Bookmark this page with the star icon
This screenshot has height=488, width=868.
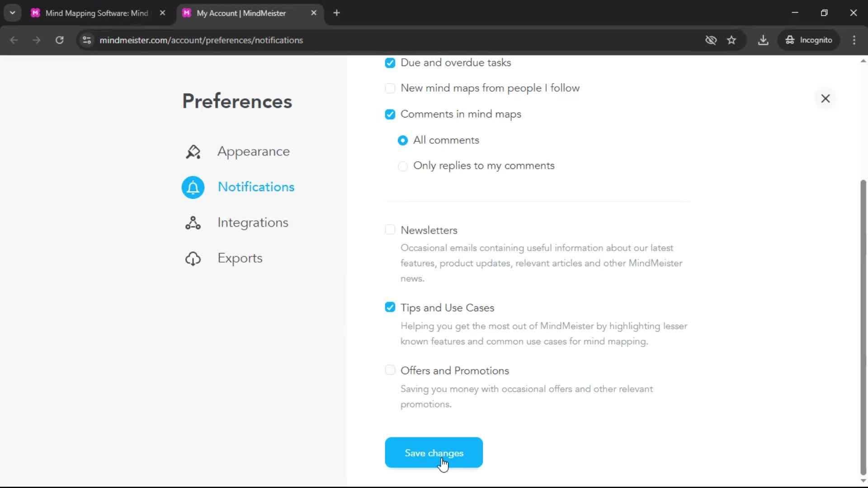(731, 40)
